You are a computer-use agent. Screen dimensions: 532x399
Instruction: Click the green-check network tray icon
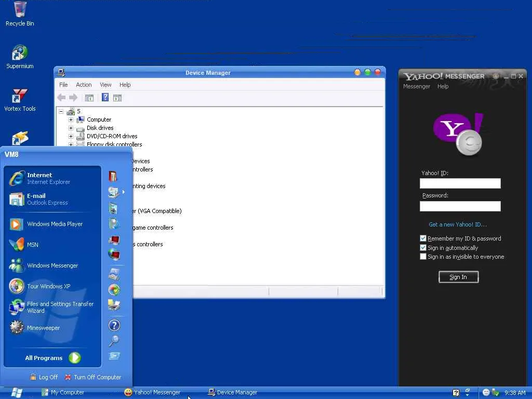tap(495, 393)
